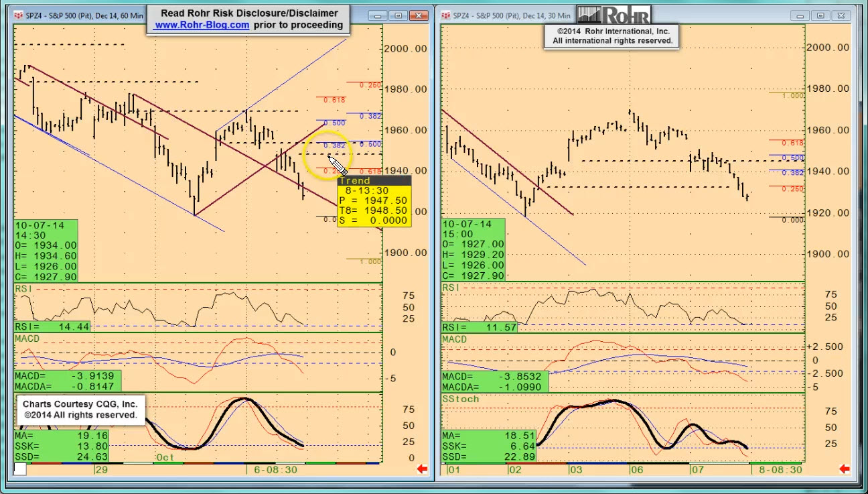Select the SStoch study label
Screen dimensions: 868x494
pos(461,399)
